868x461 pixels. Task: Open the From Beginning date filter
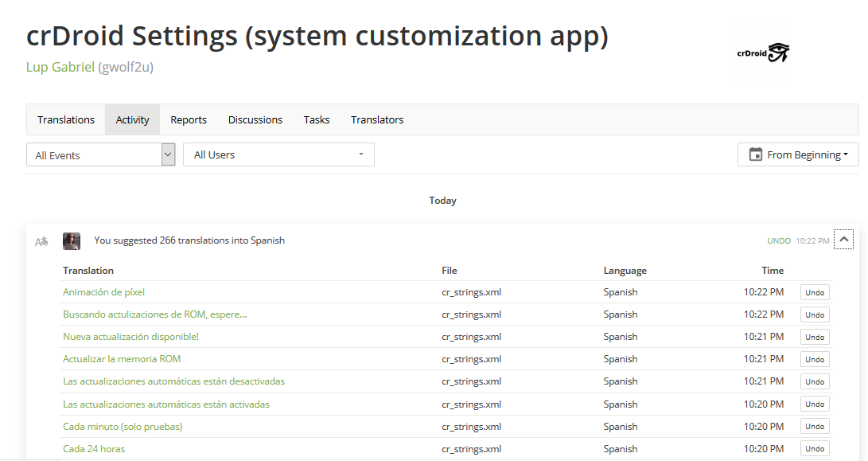[x=798, y=154]
